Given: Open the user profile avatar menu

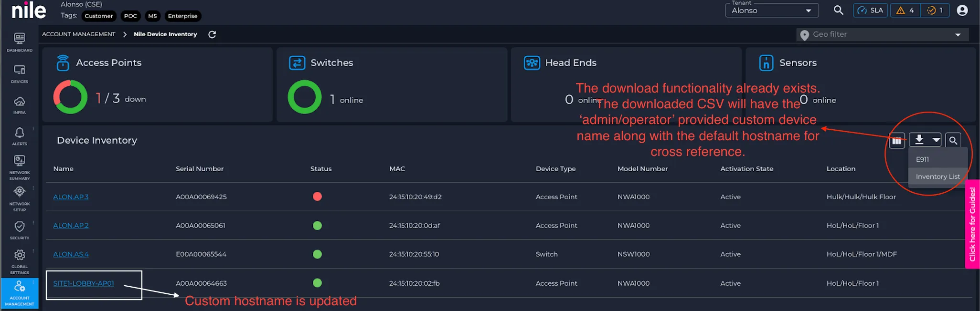Looking at the screenshot, I should [x=962, y=10].
